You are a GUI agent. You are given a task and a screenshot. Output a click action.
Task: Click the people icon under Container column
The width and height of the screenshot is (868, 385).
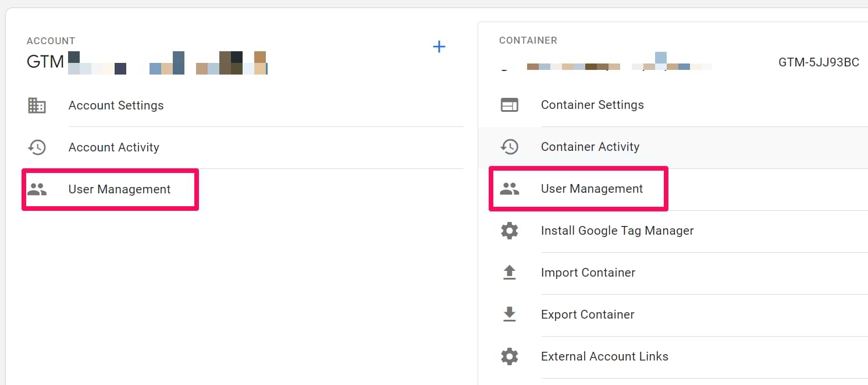pyautogui.click(x=509, y=189)
